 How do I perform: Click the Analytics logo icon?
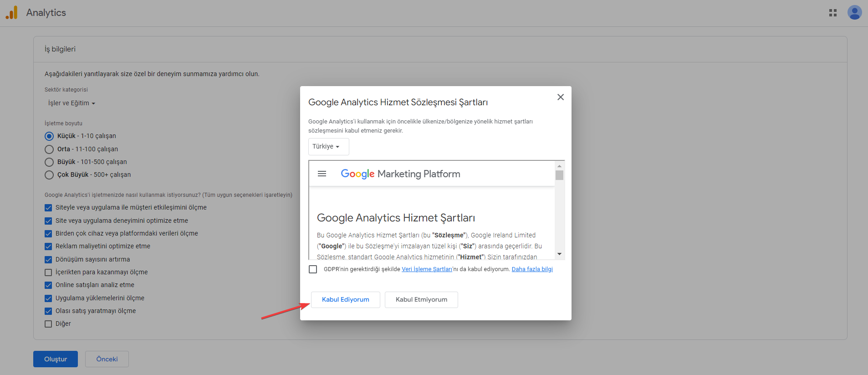(x=11, y=13)
